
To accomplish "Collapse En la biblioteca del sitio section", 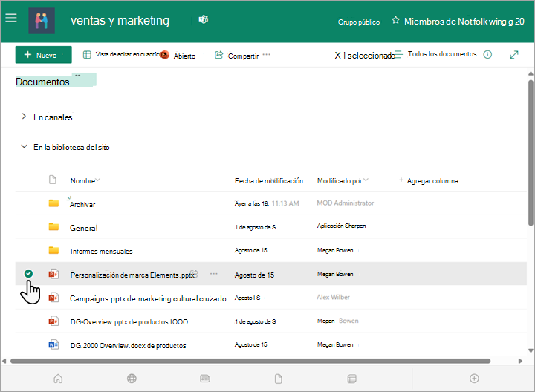I will pyautogui.click(x=24, y=146).
